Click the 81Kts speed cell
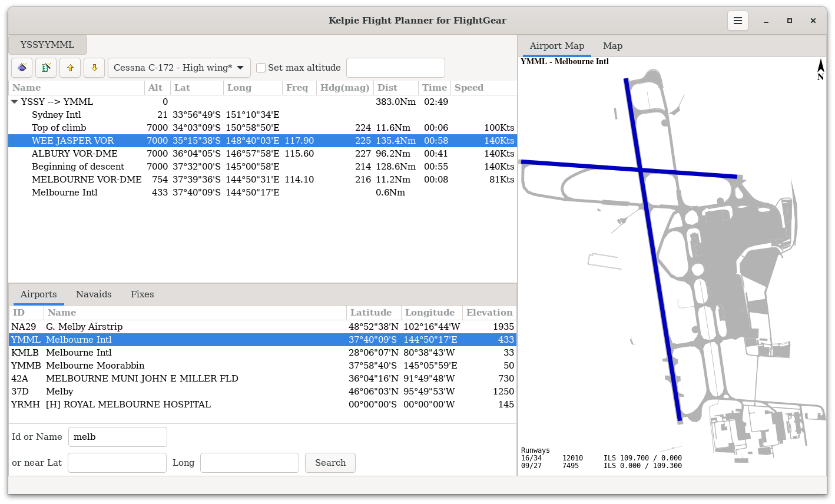Image resolution: width=835 pixels, height=504 pixels. click(502, 180)
